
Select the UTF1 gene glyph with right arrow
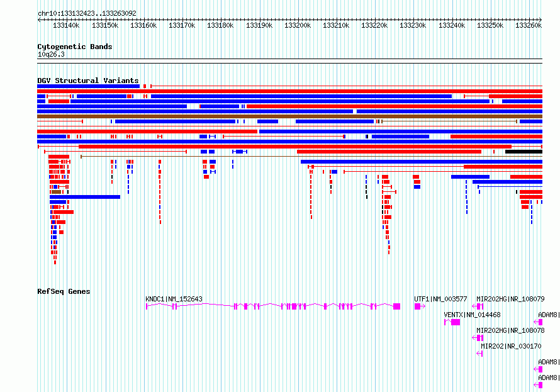click(420, 306)
